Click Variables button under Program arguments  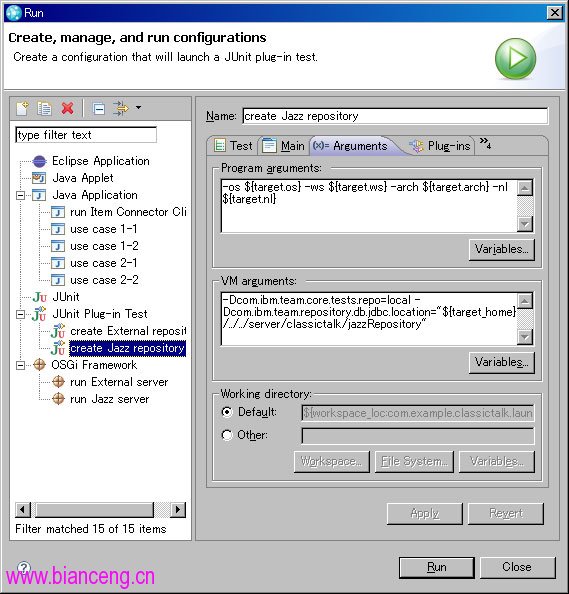(502, 249)
